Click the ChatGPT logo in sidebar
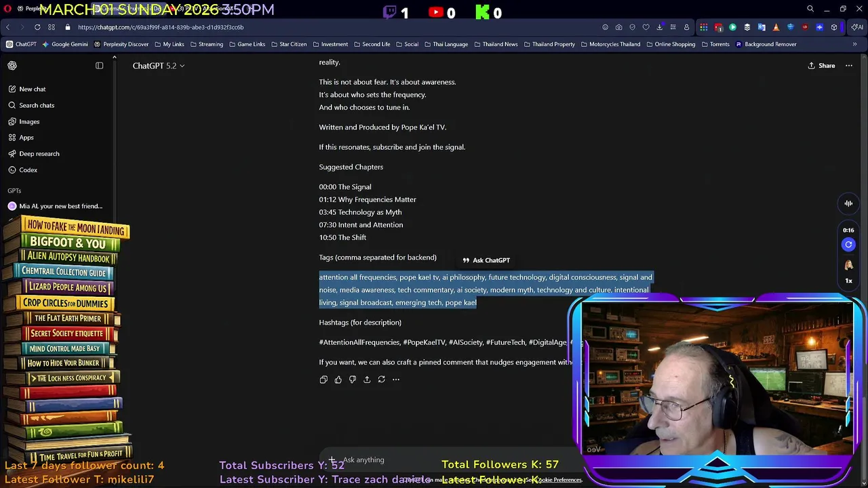The height and width of the screenshot is (488, 868). tap(12, 66)
